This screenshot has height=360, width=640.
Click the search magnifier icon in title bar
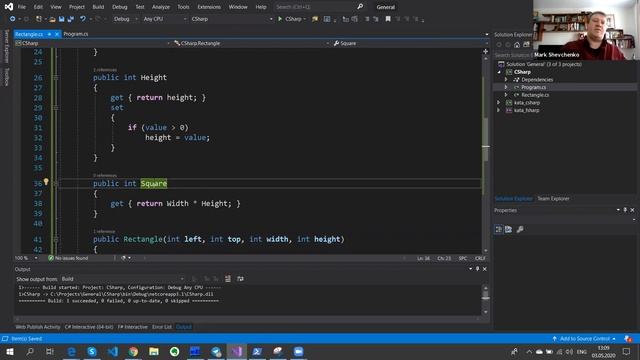pos(360,7)
